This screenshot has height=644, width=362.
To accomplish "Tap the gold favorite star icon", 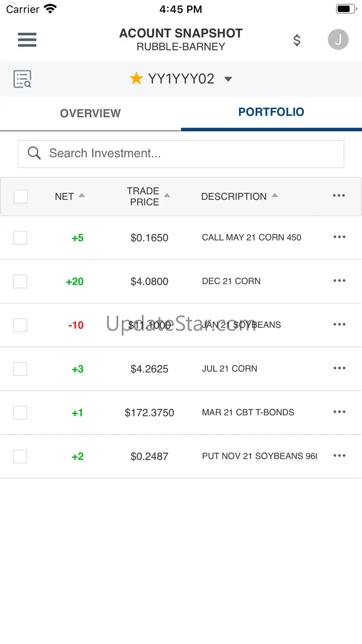I will (136, 79).
